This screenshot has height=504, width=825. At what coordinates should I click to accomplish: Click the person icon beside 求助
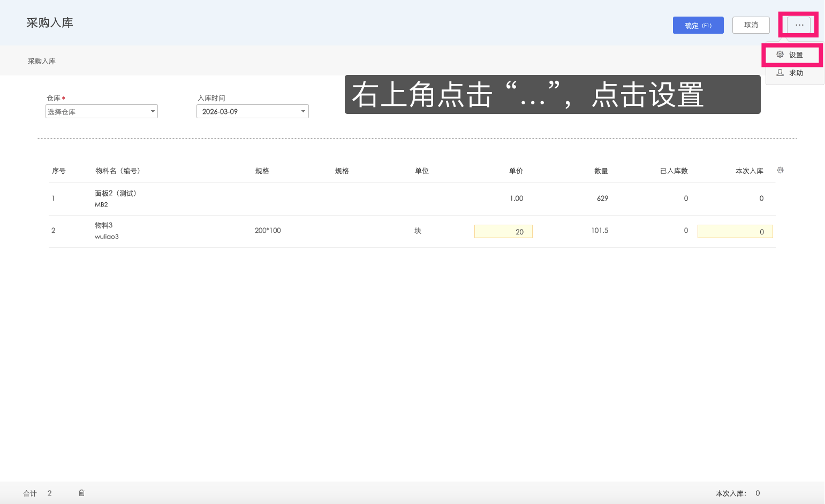click(779, 73)
